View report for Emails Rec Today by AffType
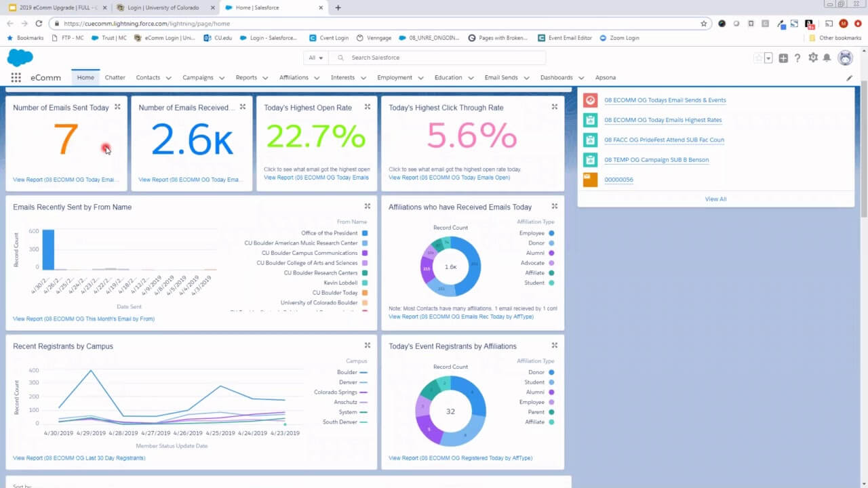The image size is (868, 488). 461,317
